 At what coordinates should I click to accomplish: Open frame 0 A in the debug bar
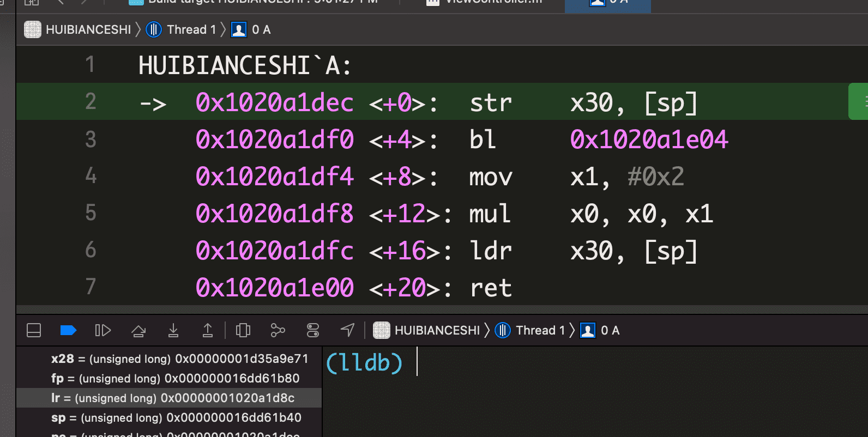pyautogui.click(x=600, y=330)
